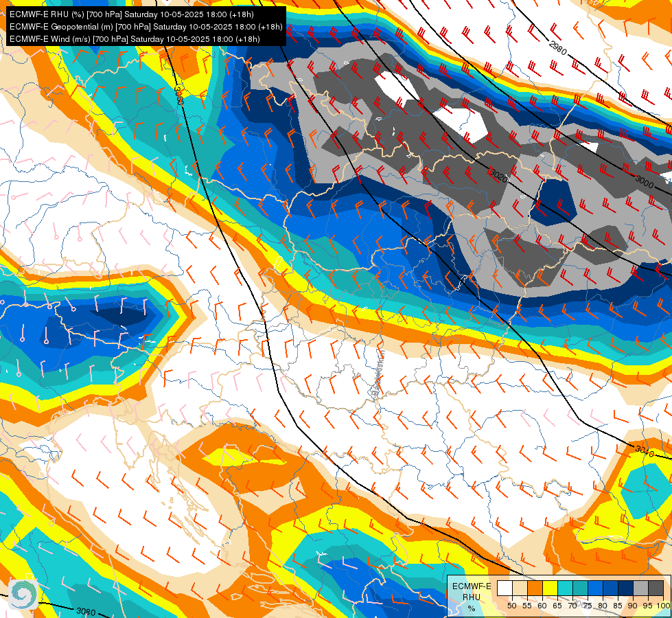Select the teal 70-75% legend swatch
This screenshot has height=618, width=672.
(x=580, y=588)
